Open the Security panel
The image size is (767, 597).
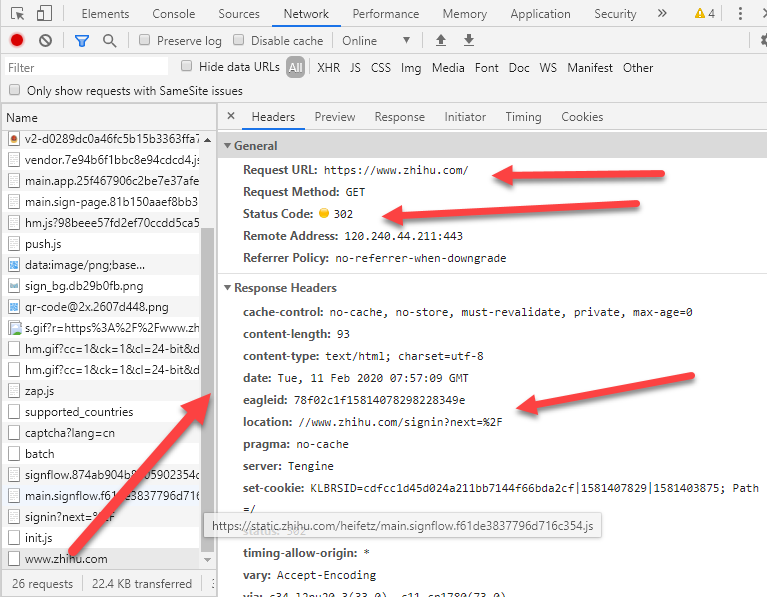coord(615,14)
